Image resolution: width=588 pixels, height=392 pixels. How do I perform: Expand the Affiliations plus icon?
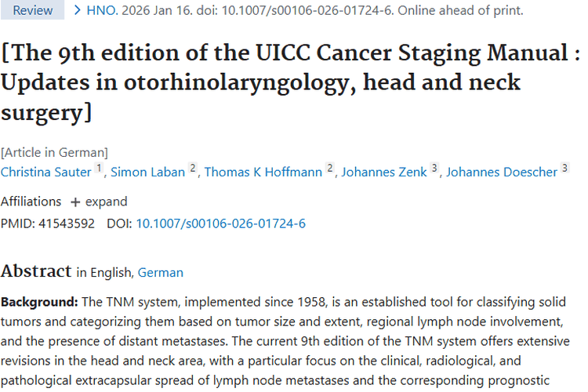coord(75,201)
